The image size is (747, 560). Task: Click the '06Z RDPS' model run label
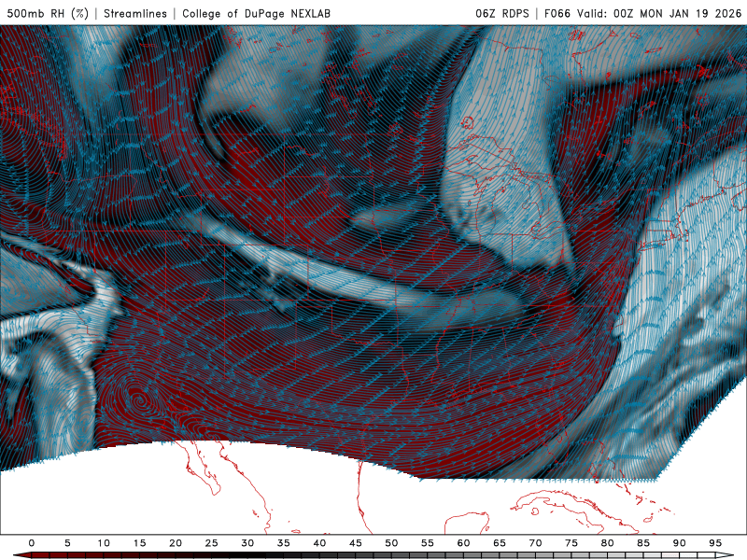tap(502, 13)
